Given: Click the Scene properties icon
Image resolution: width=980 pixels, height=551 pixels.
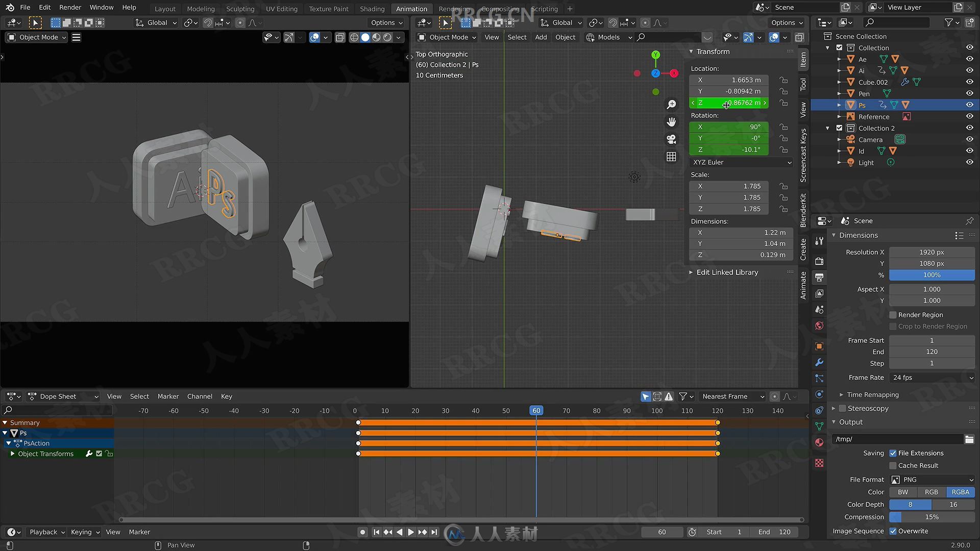Looking at the screenshot, I should coord(819,325).
